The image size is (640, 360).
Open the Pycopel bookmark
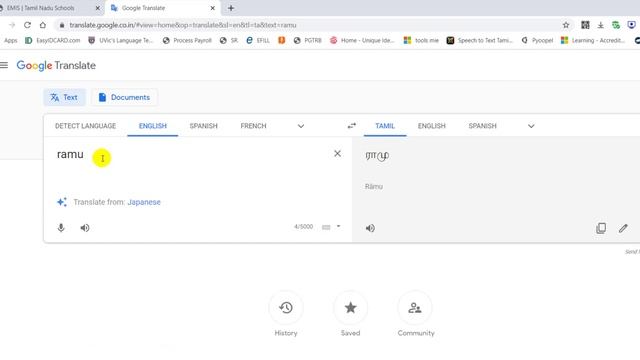coord(537,40)
